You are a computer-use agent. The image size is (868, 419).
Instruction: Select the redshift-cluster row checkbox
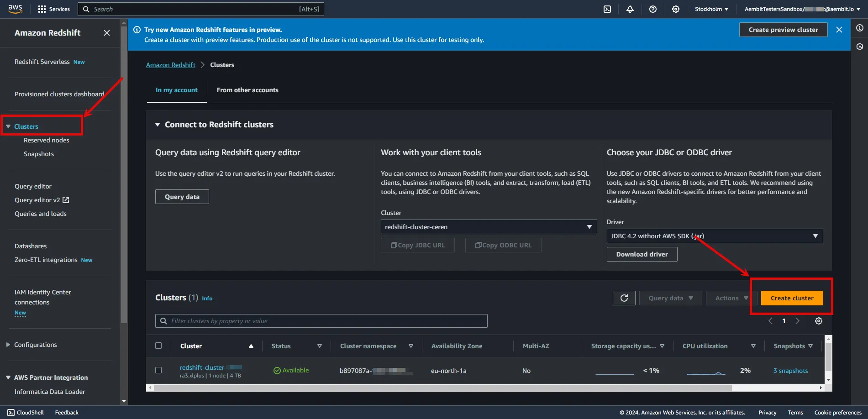point(158,370)
